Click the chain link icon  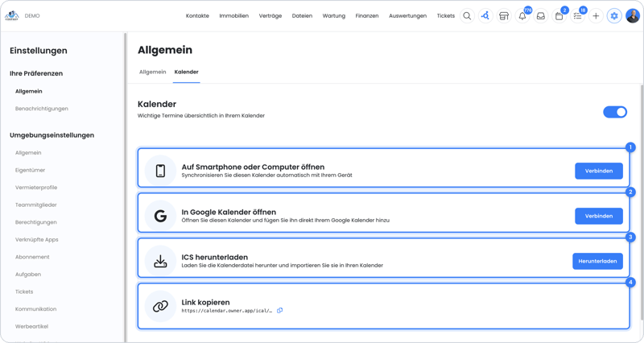(x=160, y=306)
